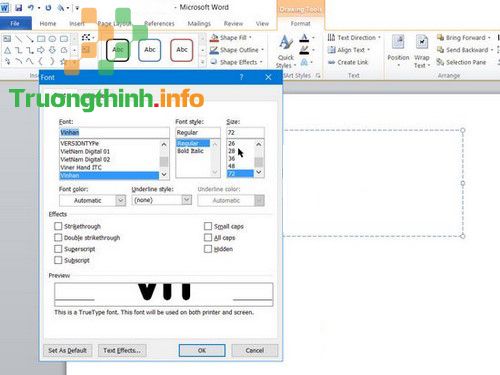Open Shape Fill paint bucket
The image size is (500, 375).
[232, 38]
